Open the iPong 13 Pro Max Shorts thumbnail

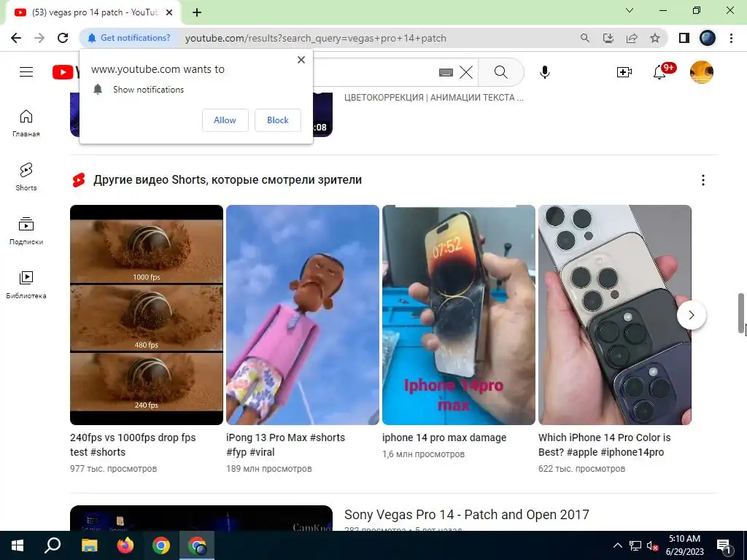click(303, 315)
